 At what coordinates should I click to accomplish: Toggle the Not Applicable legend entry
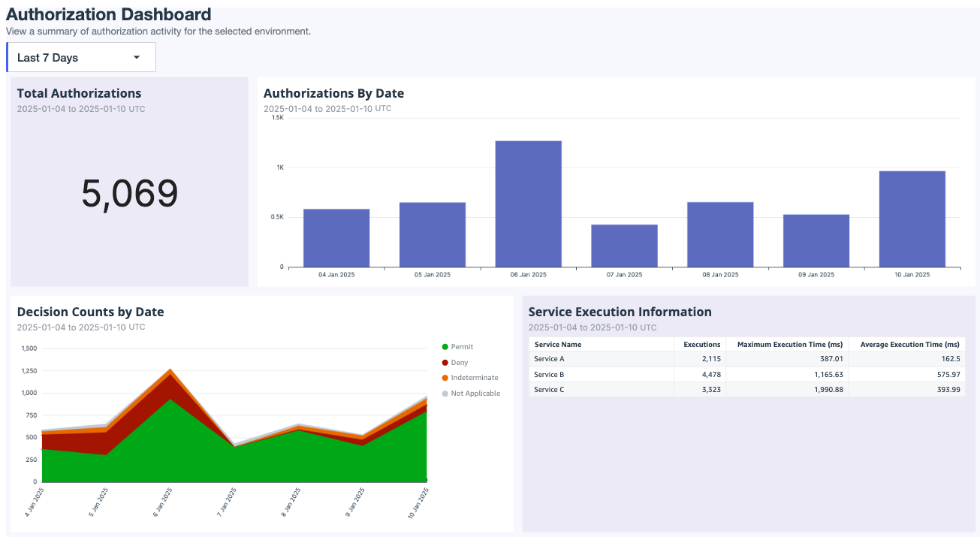[471, 394]
